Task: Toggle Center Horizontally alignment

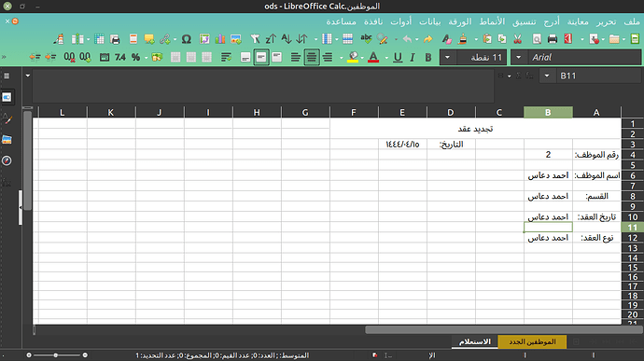Action: point(312,57)
